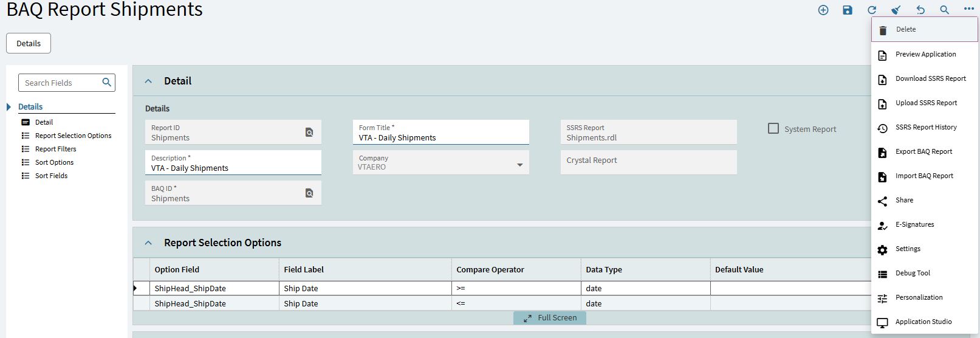Screen dimensions: 980x338
Task: Select the Personalization menu text
Action: point(919,297)
